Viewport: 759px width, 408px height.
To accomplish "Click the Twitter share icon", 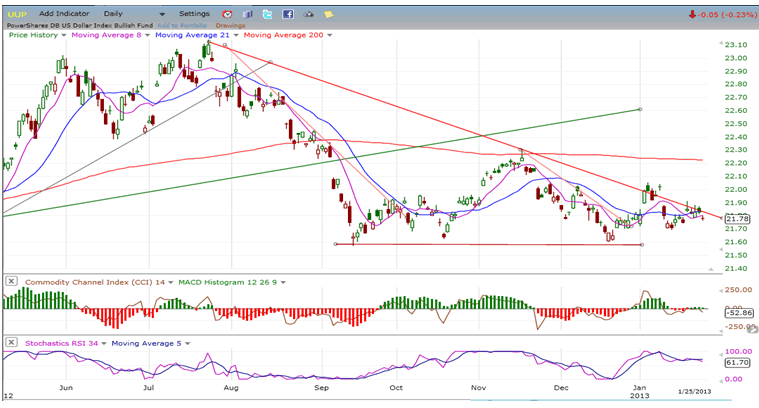I will (x=268, y=14).
